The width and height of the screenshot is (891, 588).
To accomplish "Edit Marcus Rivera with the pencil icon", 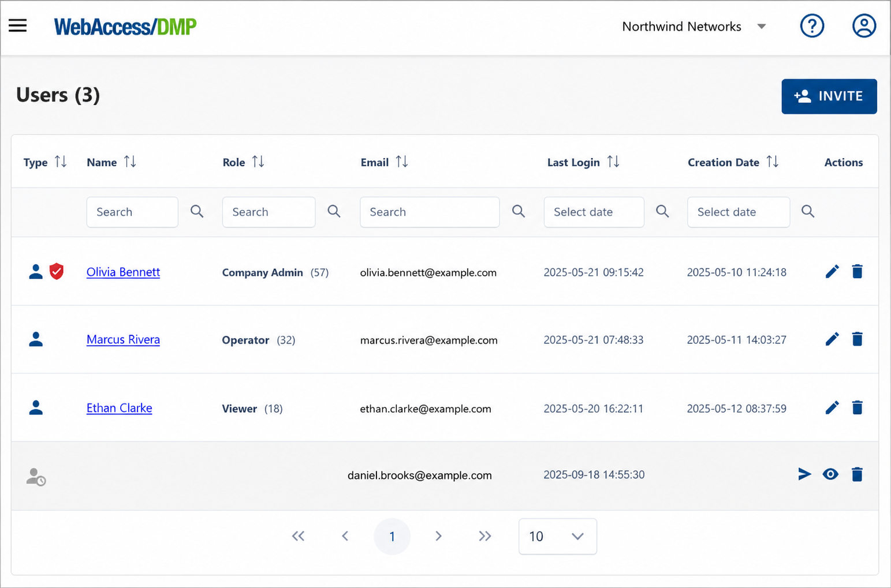I will [x=832, y=339].
